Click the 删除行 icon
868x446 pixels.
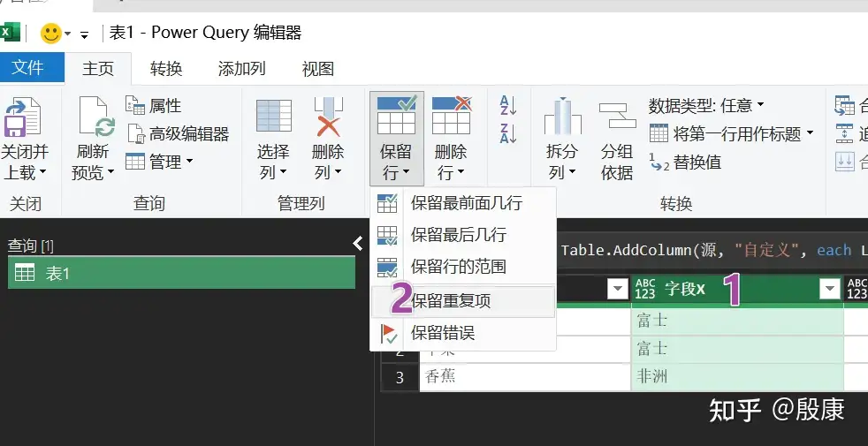click(x=451, y=115)
